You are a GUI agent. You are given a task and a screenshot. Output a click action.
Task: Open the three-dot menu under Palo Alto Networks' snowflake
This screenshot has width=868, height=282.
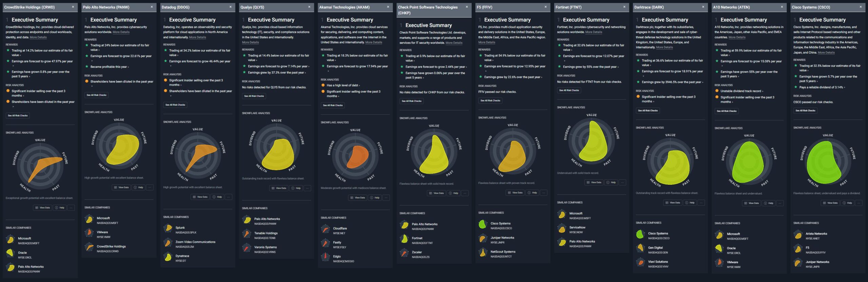[x=150, y=187]
